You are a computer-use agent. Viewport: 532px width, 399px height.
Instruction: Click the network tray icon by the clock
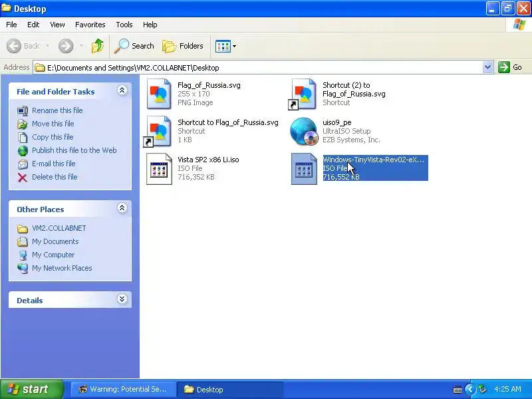coord(483,389)
